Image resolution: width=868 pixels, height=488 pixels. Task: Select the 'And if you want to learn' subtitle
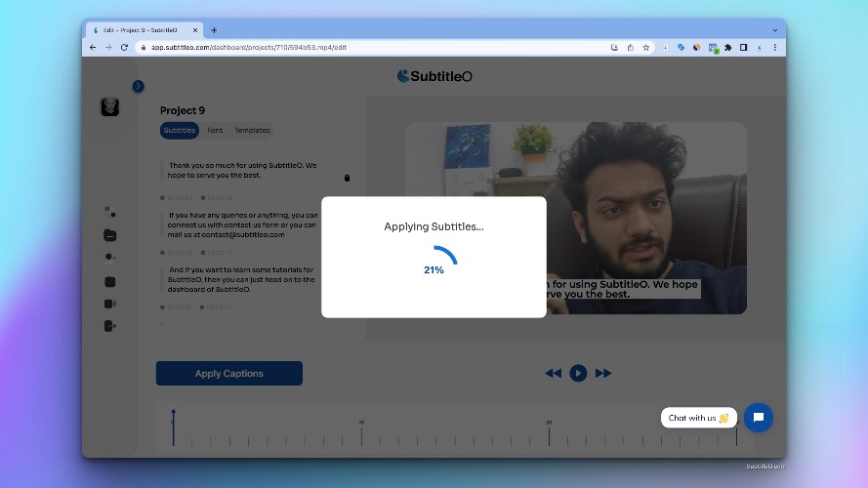(241, 279)
